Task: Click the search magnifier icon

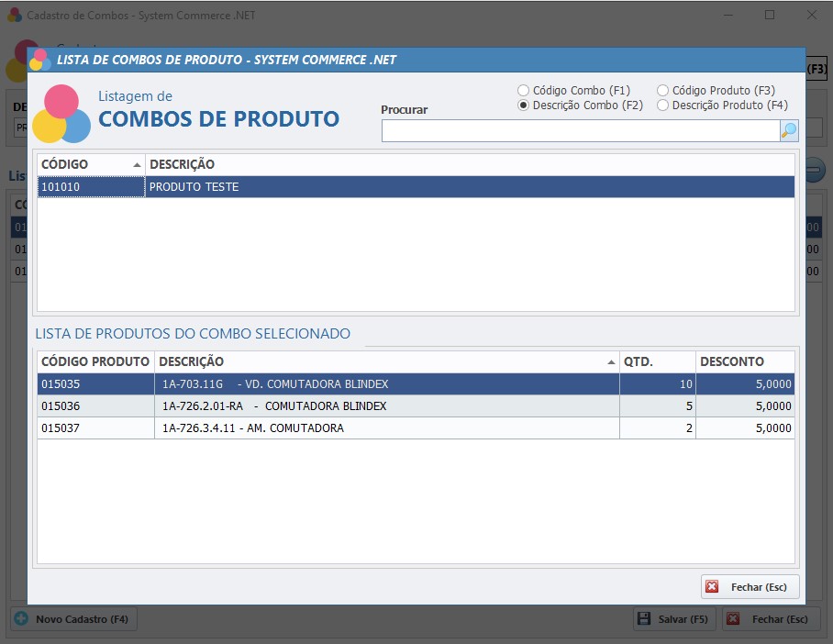Action: point(787,130)
